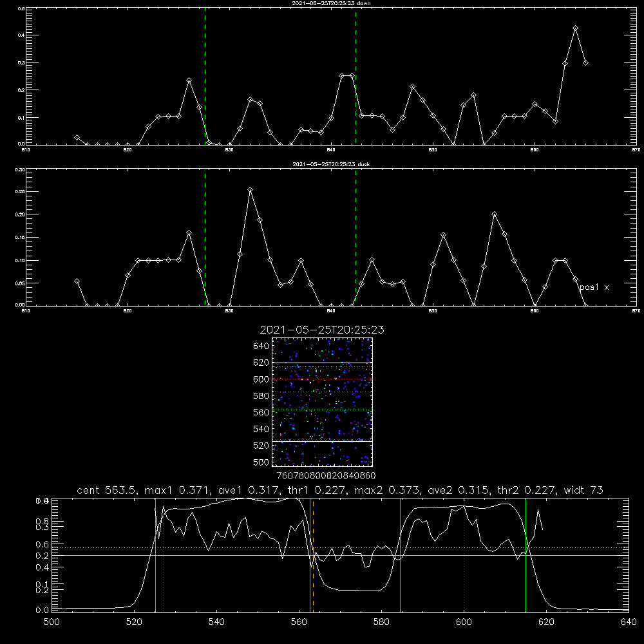
Task: Click the '560' x-axis label of bottom plot
Action: pos(299,622)
